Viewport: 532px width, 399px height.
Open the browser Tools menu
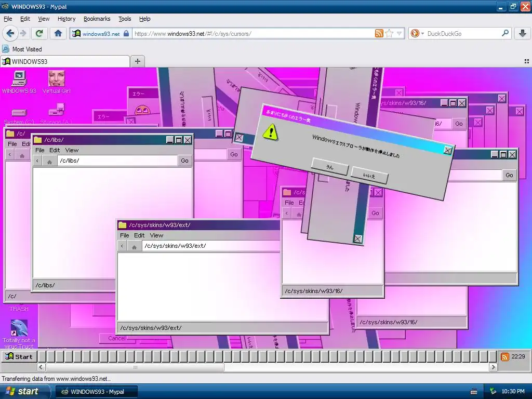click(125, 19)
